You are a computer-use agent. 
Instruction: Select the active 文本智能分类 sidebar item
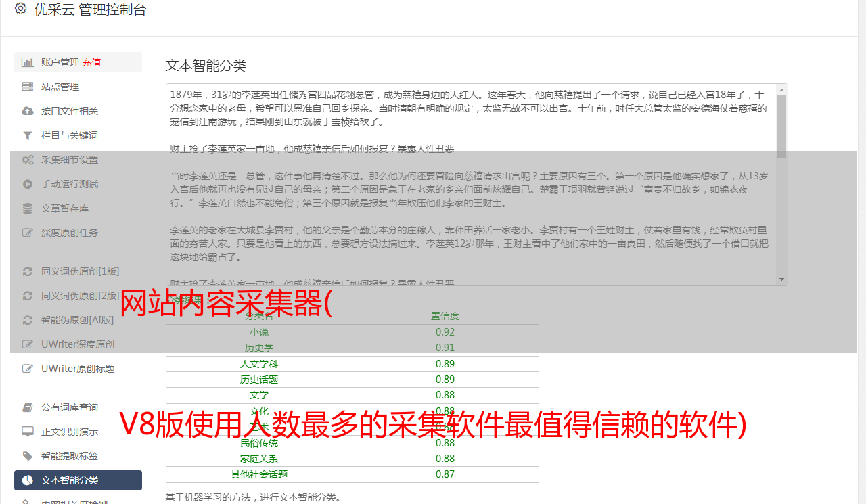(x=78, y=480)
